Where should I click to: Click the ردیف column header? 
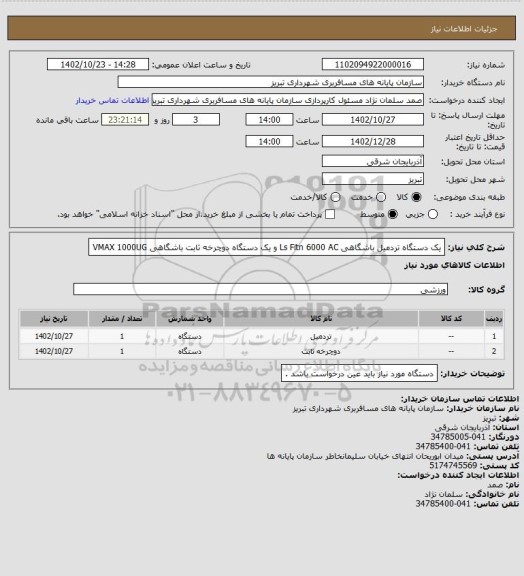point(494,319)
